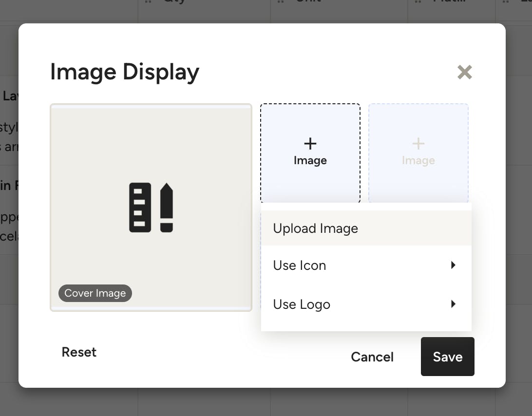Click the ruler icon in cover preview
532x416 pixels.
[139, 208]
